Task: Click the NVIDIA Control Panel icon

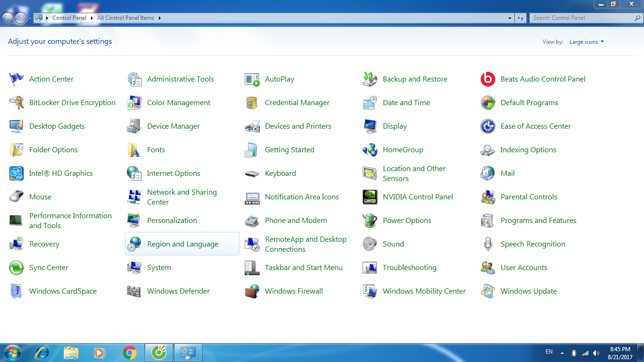Action: 370,197
